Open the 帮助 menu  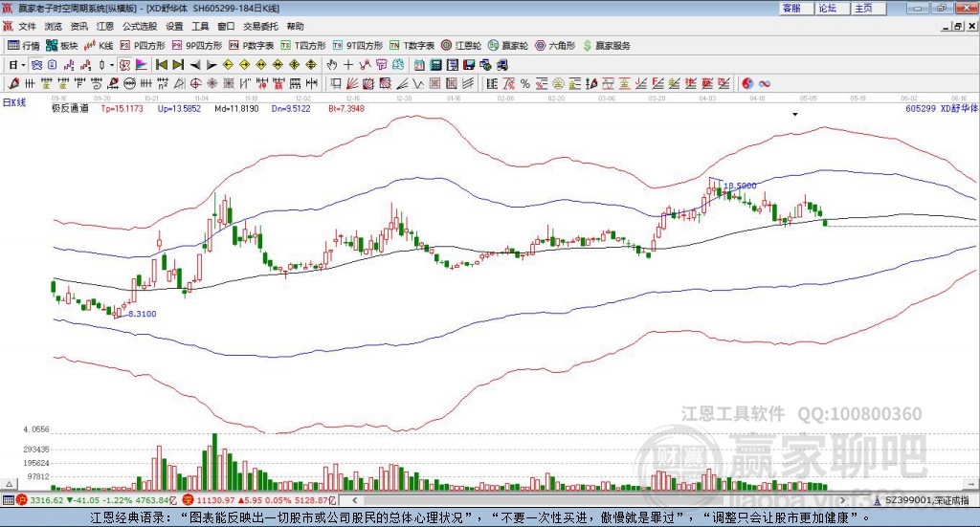click(x=295, y=26)
